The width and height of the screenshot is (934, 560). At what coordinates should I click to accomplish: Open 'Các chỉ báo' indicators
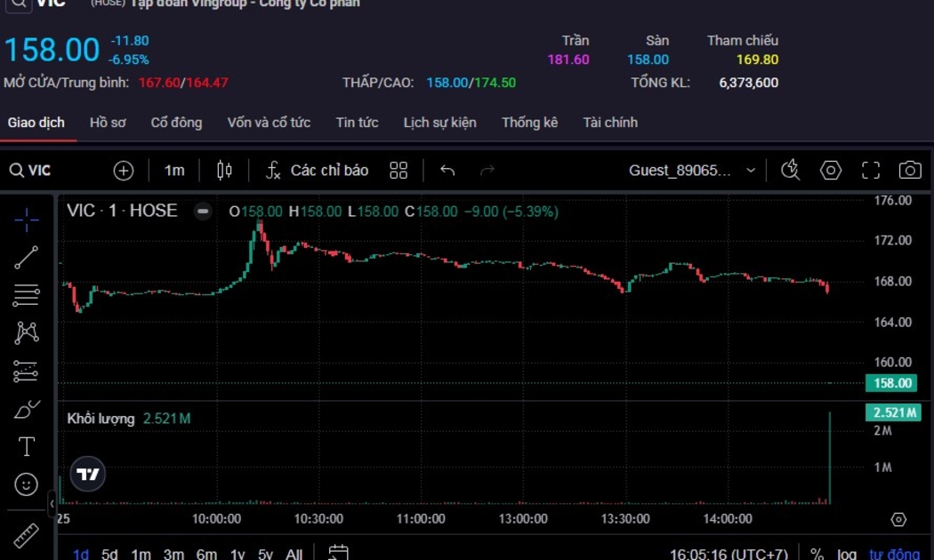click(317, 171)
